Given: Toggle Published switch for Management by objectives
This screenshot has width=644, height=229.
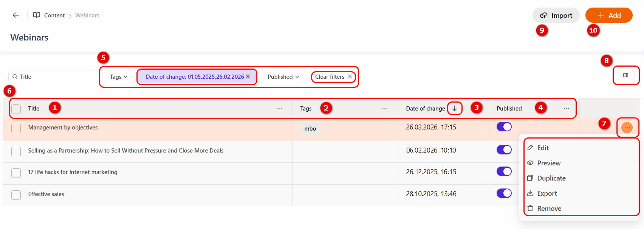Looking at the screenshot, I should [x=504, y=127].
